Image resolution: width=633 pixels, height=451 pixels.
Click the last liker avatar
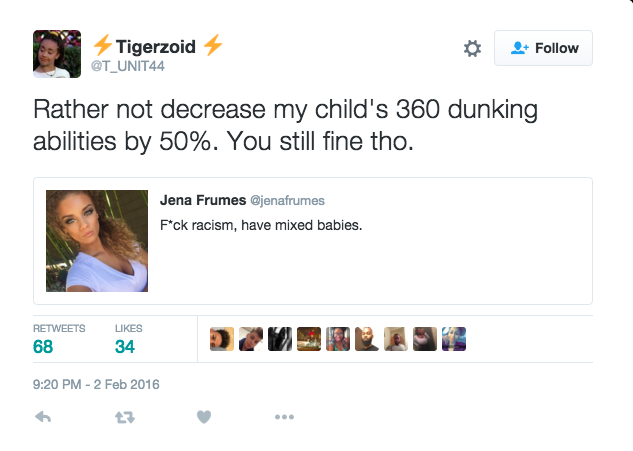pyautogui.click(x=455, y=340)
